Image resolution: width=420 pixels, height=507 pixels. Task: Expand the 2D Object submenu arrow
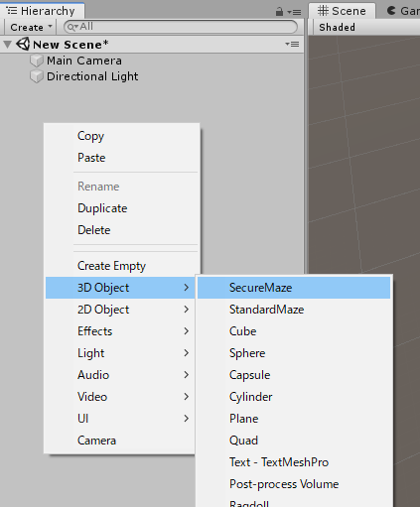pyautogui.click(x=187, y=310)
